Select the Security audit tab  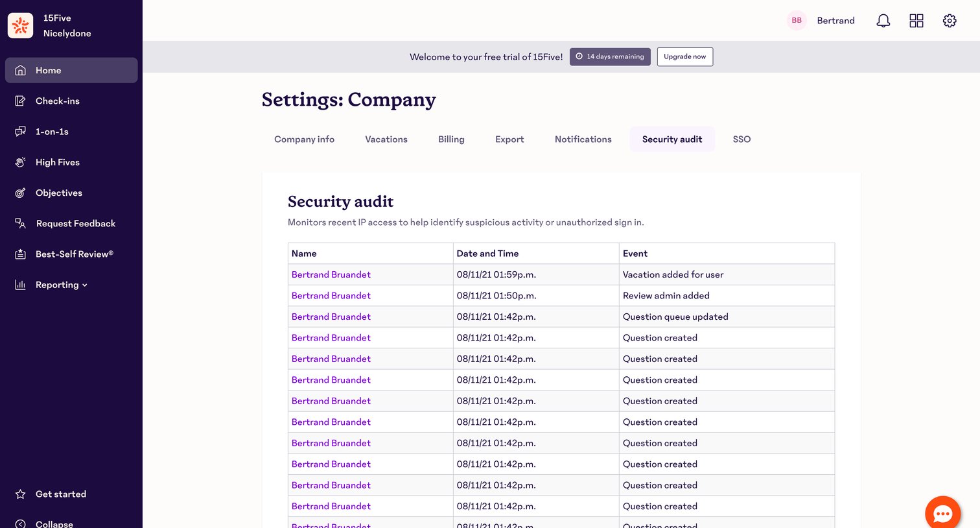pos(672,139)
